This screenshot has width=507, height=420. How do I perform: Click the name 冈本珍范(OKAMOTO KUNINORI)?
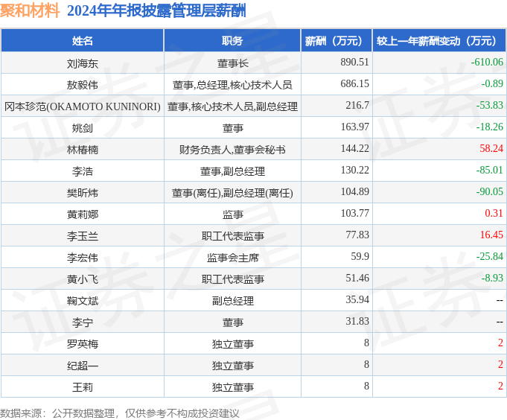click(x=83, y=106)
